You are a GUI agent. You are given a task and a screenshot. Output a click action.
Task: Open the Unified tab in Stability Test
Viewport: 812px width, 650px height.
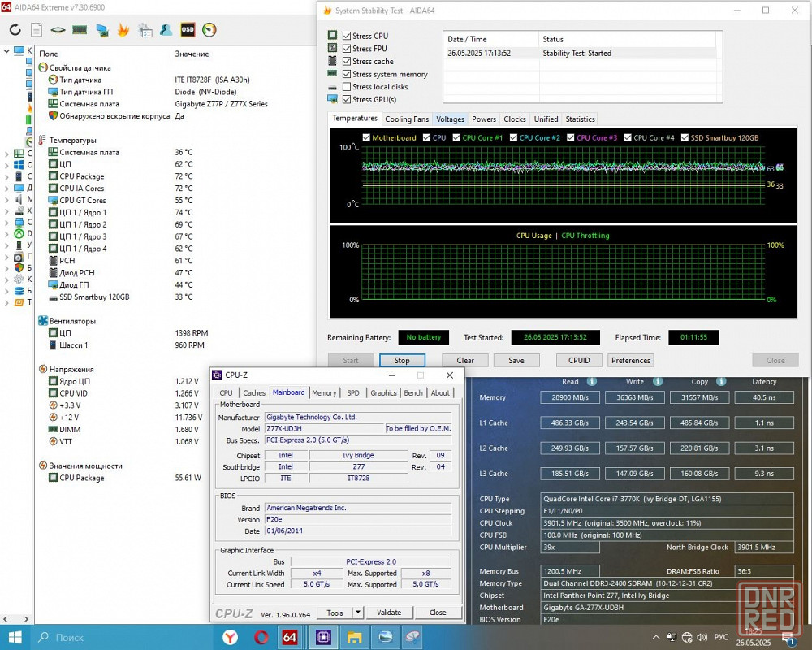(x=546, y=119)
